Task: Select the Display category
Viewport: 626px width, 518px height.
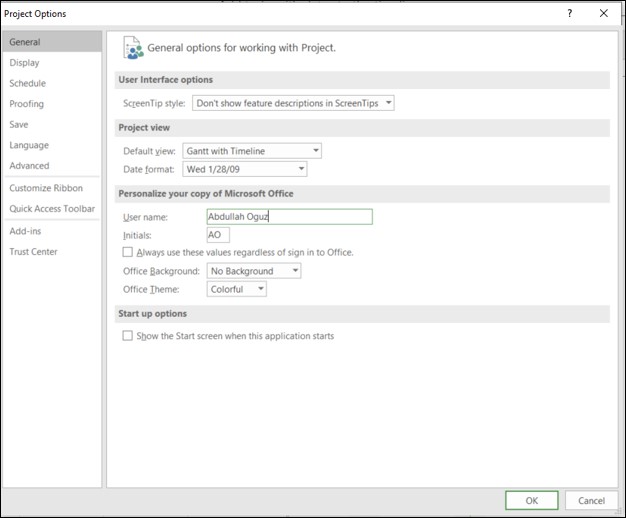Action: pos(25,63)
